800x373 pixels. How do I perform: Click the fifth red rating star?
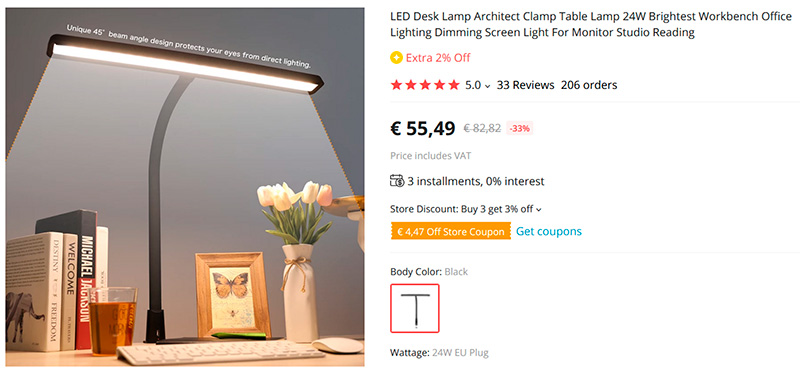454,85
